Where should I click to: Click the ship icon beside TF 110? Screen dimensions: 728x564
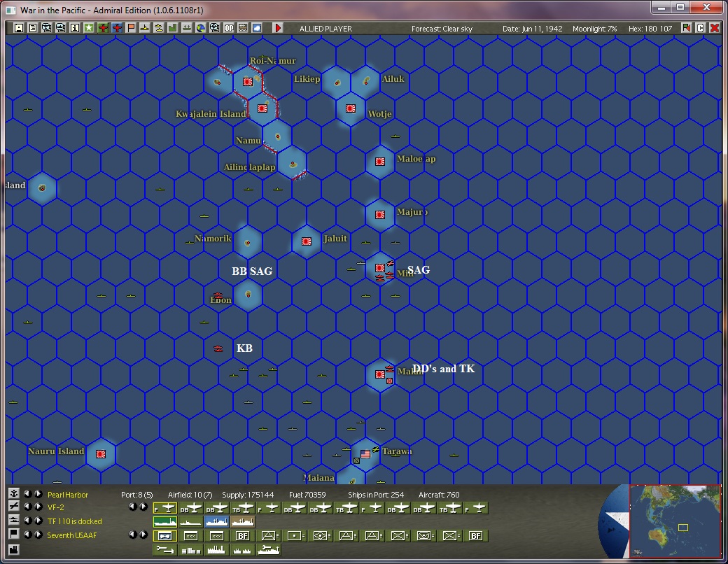point(14,521)
